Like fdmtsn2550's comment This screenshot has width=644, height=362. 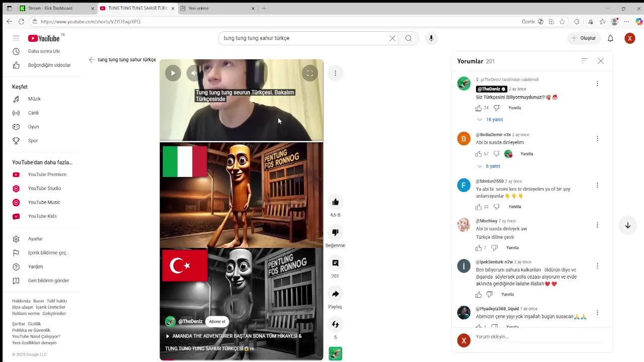[478, 207]
